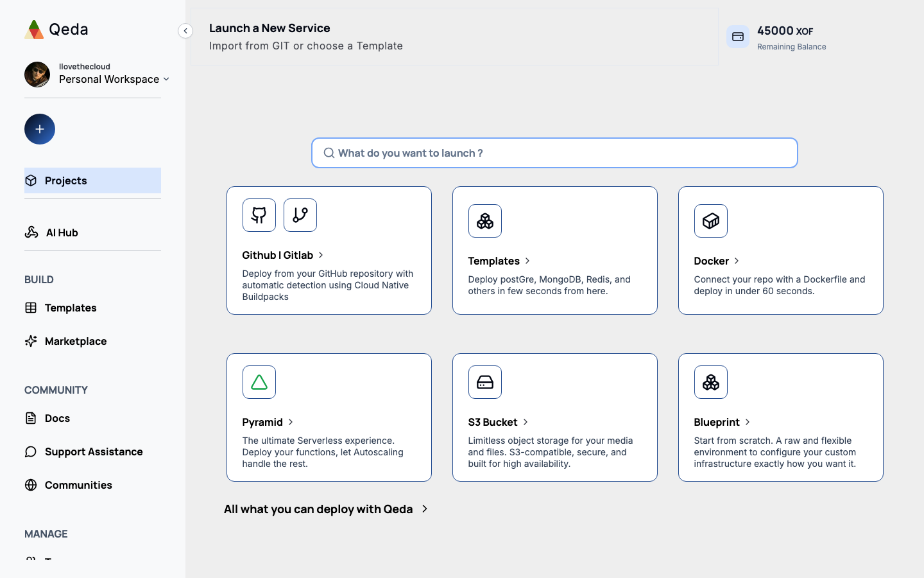Viewport: 924px width, 578px height.
Task: Click the 45000 XOF remaining balance
Action: click(785, 31)
